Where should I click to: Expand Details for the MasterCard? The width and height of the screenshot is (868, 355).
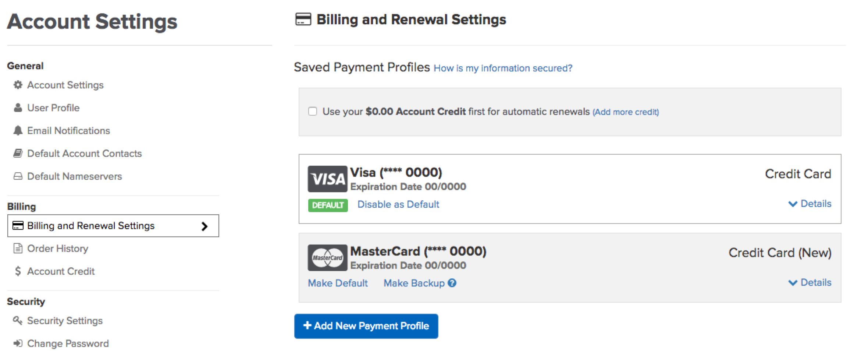tap(810, 282)
